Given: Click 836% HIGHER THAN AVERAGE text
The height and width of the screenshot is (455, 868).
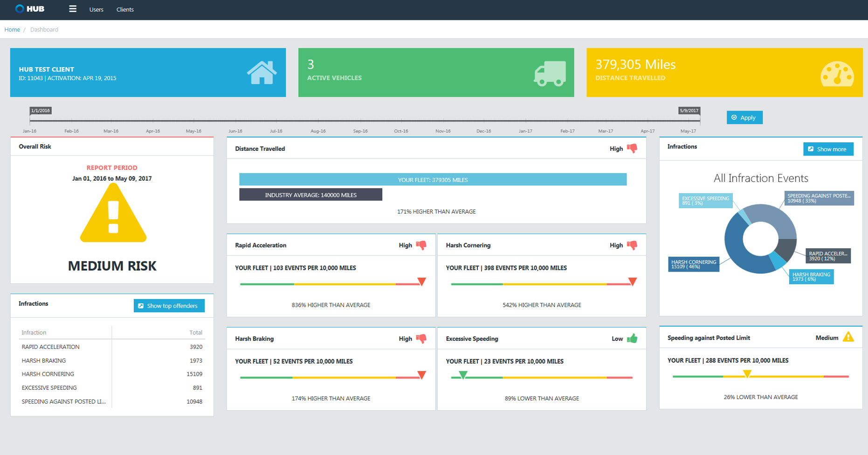Looking at the screenshot, I should [331, 305].
